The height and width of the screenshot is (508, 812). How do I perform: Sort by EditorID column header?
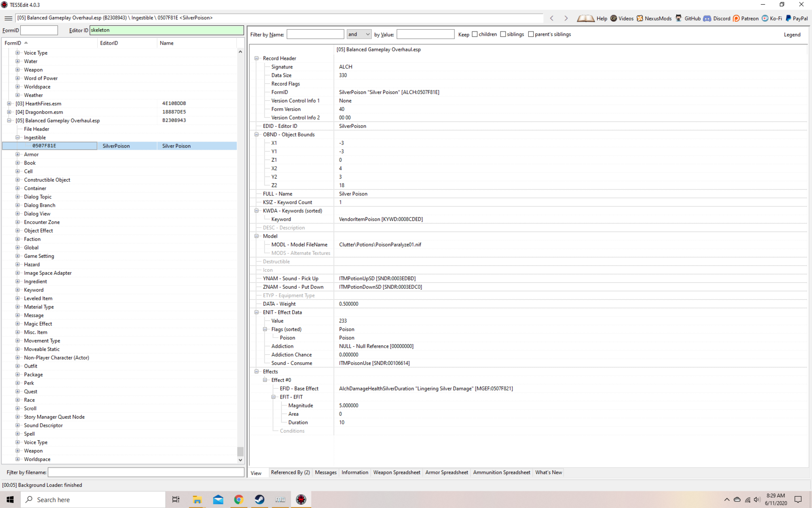click(x=127, y=43)
